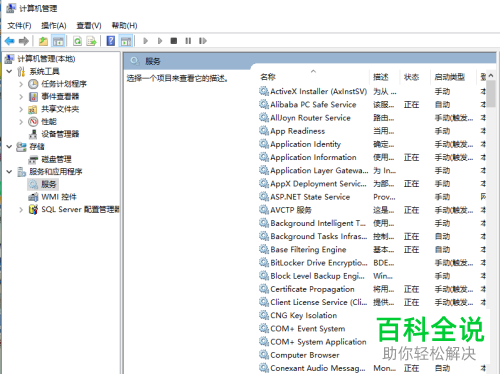Expand the 任务计划程序 node
This screenshot has height=374, width=500.
pyautogui.click(x=21, y=84)
